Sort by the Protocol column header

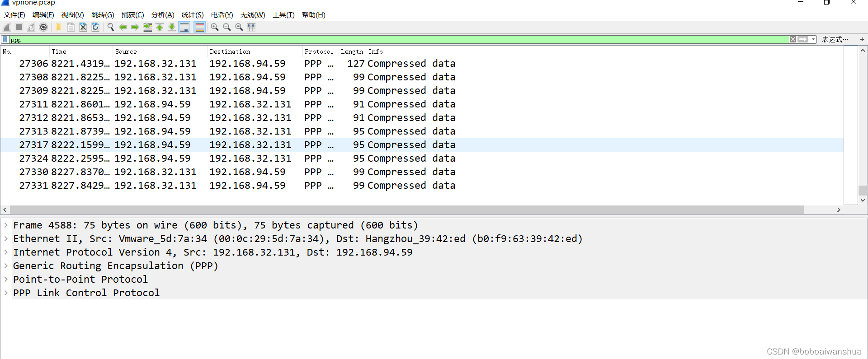coord(321,51)
